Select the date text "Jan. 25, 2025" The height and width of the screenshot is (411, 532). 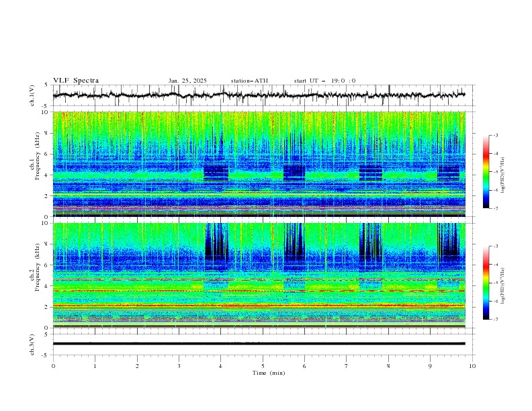187,81
